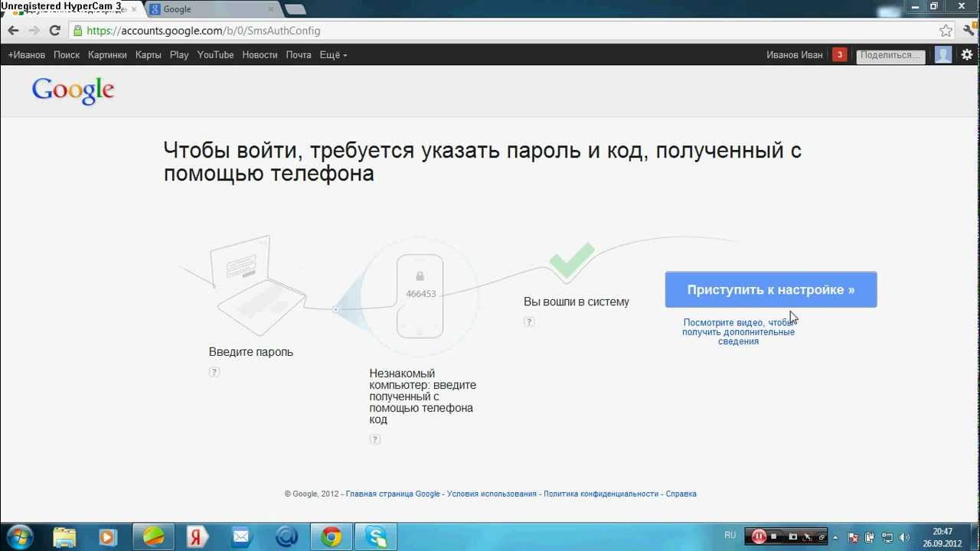Screen dimensions: 980x551
Task: Click the browser forward arrow
Action: (34, 31)
